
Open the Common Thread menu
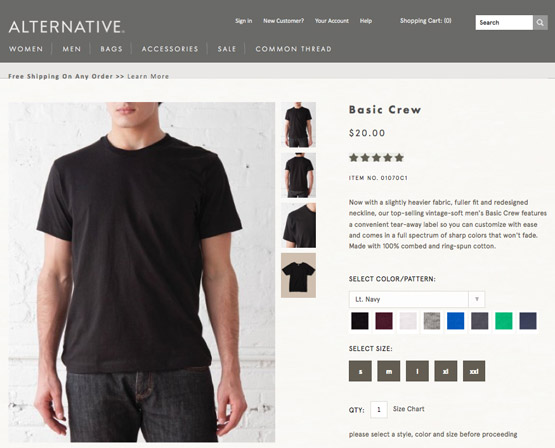(293, 49)
